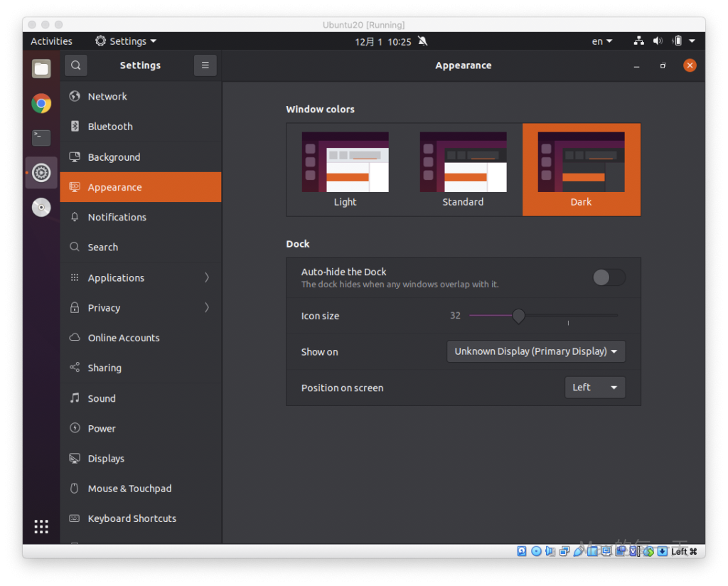Open the Show on display dropdown

(536, 351)
